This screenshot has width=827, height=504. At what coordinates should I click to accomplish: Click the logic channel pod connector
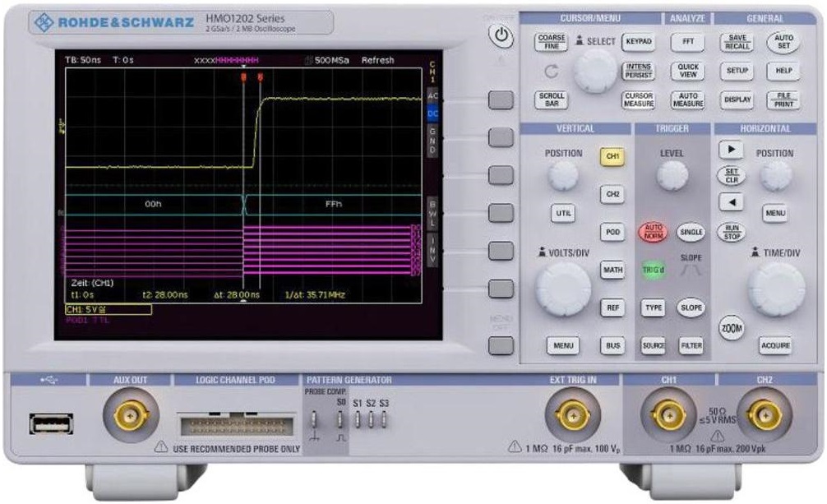[x=236, y=425]
